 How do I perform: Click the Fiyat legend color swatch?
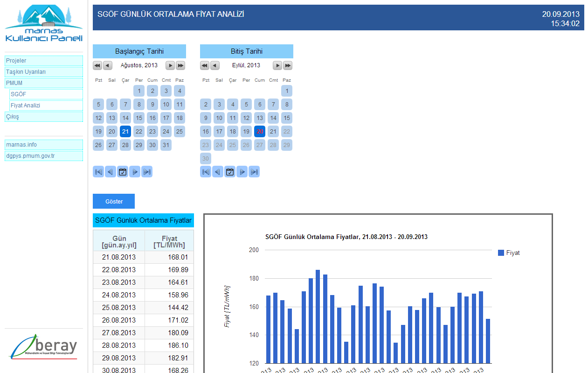tap(501, 253)
